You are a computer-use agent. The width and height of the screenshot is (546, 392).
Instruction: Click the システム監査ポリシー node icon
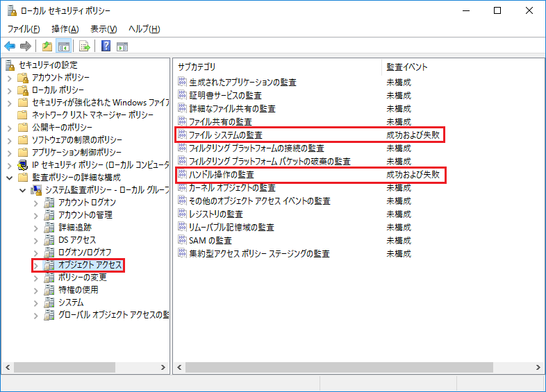pyautogui.click(x=36, y=190)
